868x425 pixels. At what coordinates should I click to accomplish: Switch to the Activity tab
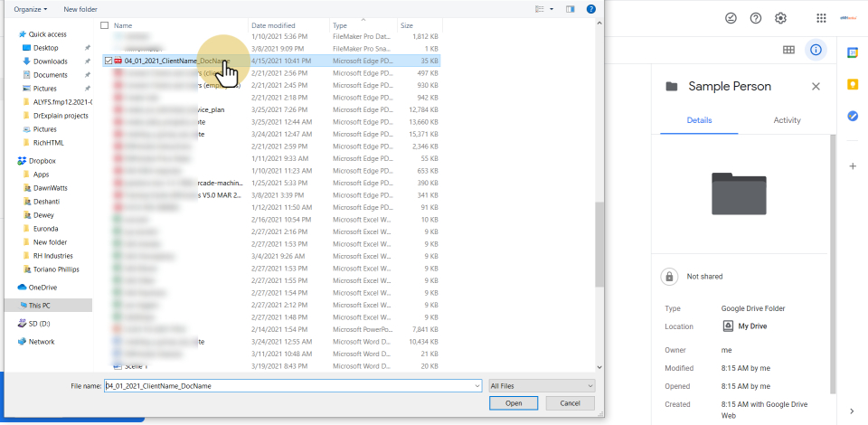pyautogui.click(x=787, y=120)
